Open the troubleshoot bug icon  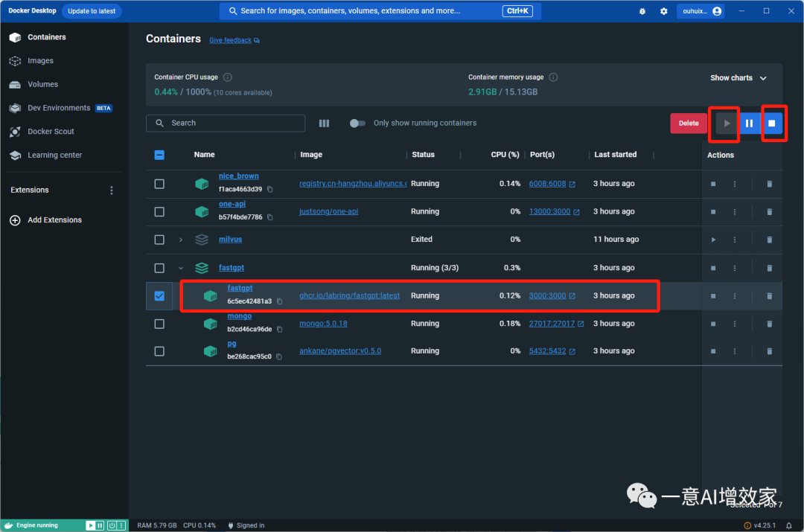point(642,10)
